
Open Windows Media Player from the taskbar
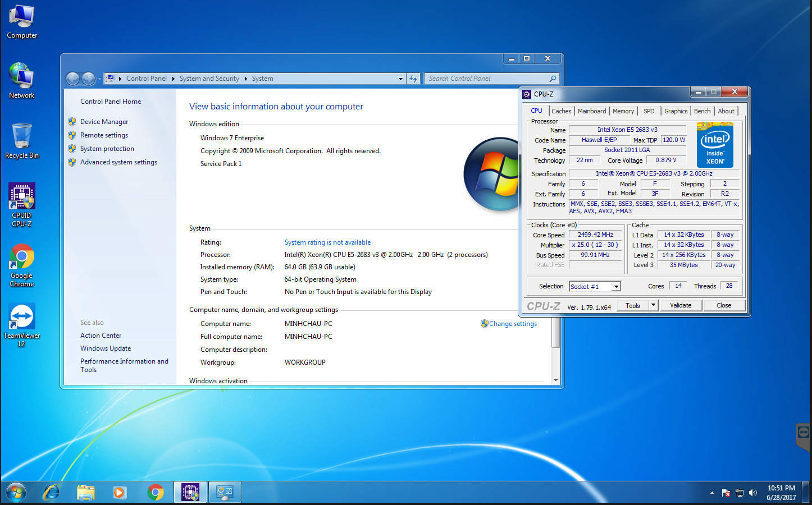120,493
